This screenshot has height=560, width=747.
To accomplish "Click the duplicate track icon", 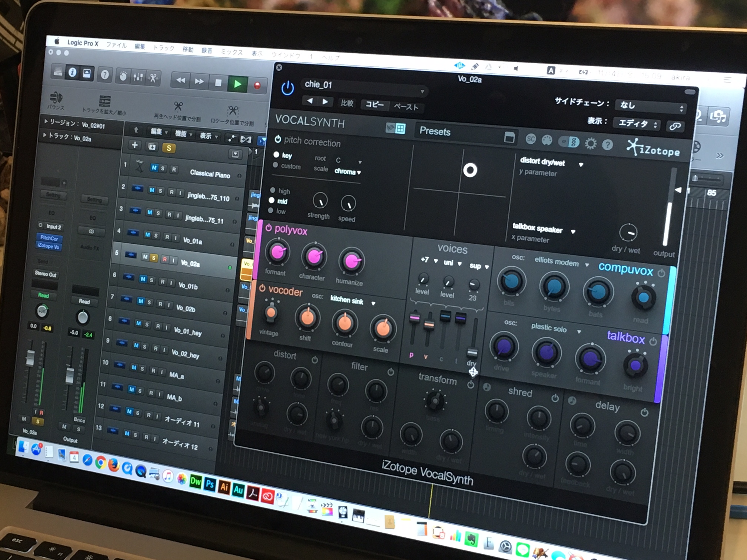I will coord(152,147).
